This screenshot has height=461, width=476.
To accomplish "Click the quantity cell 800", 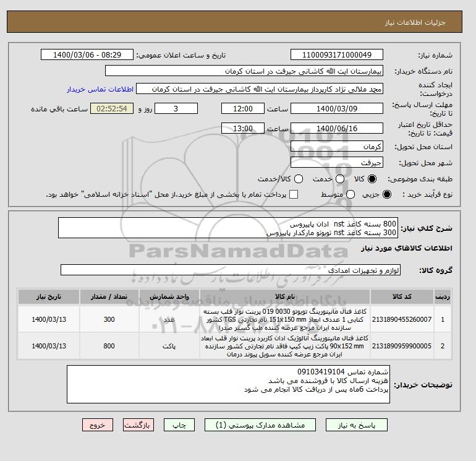I will click(109, 346).
